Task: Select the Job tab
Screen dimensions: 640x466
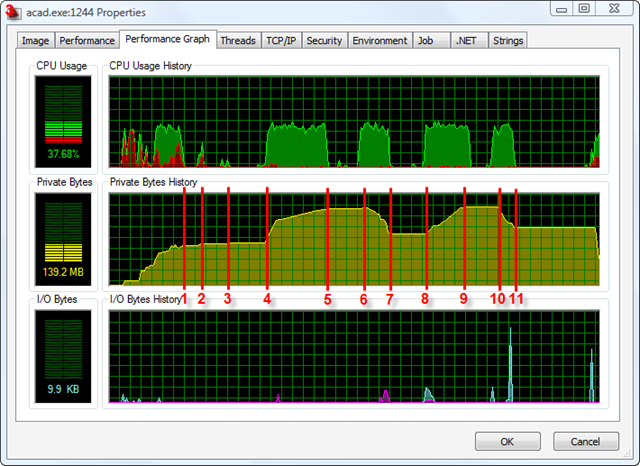Action: (x=426, y=41)
